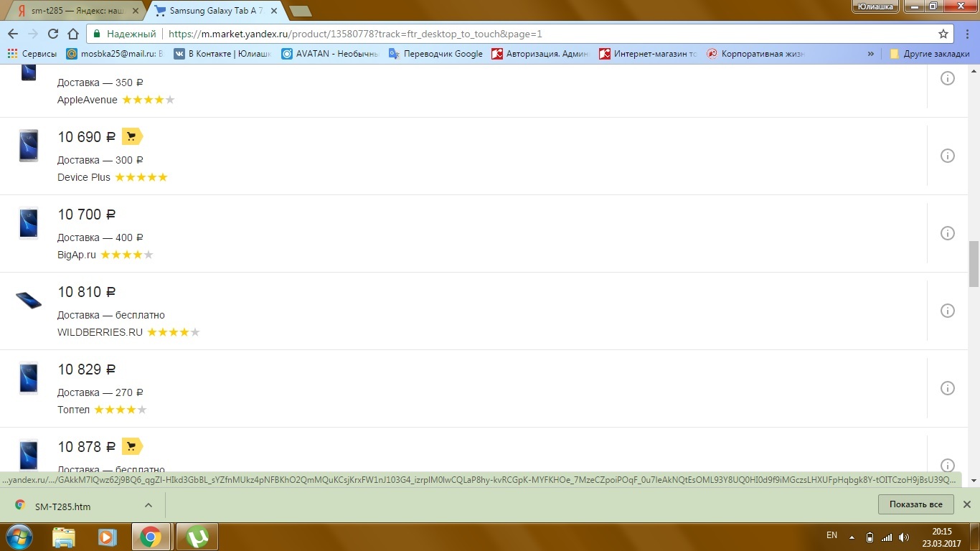The width and height of the screenshot is (980, 551).
Task: Click the cart badge next to 10 690 ₽
Action: coord(132,136)
